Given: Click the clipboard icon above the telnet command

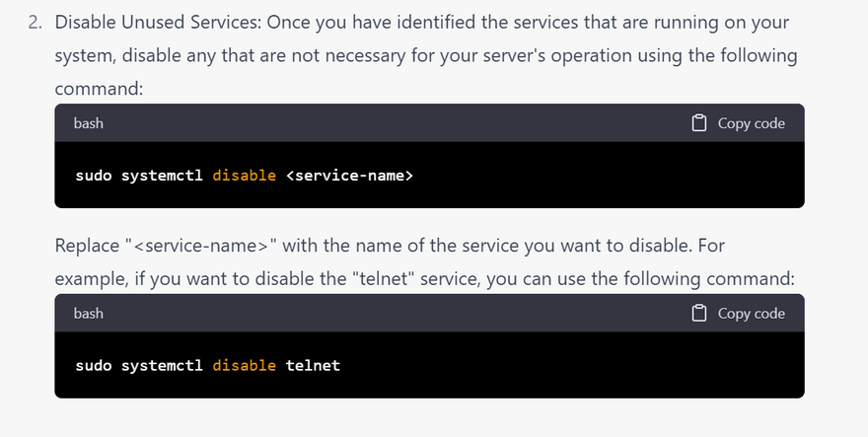Looking at the screenshot, I should tap(699, 313).
